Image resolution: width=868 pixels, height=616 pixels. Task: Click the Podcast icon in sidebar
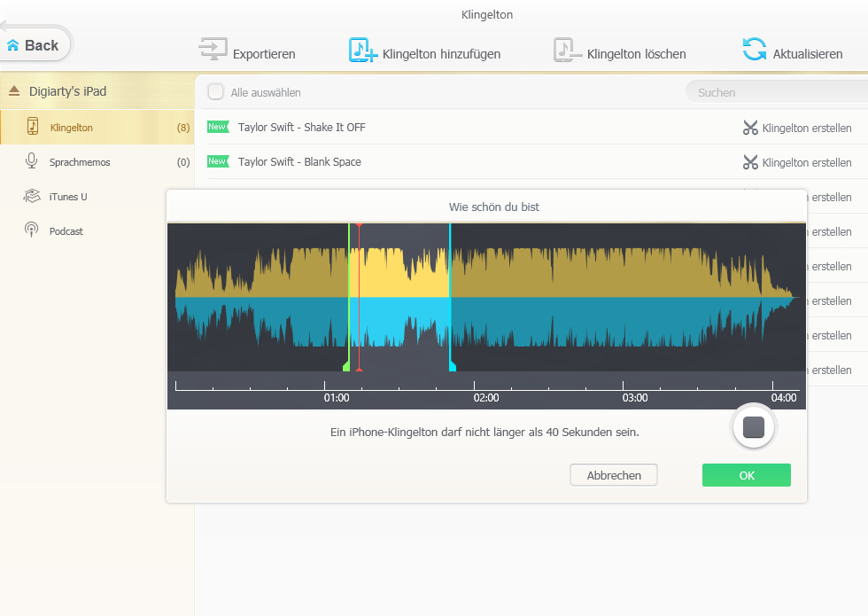pyautogui.click(x=32, y=230)
